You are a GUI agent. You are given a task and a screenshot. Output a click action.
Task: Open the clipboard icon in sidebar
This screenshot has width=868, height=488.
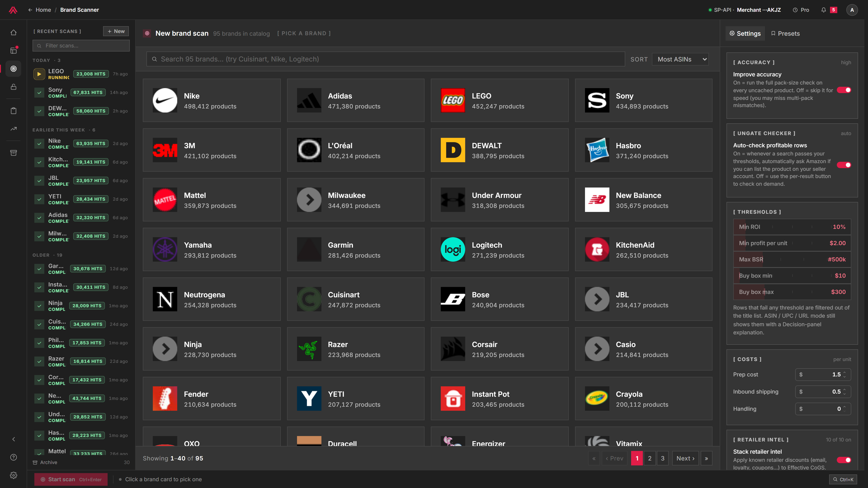point(14,111)
